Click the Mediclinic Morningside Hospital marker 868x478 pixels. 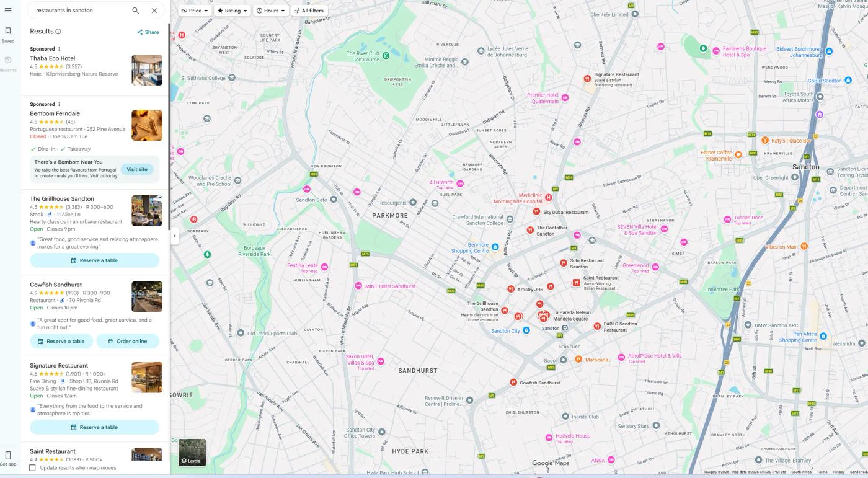click(x=549, y=198)
